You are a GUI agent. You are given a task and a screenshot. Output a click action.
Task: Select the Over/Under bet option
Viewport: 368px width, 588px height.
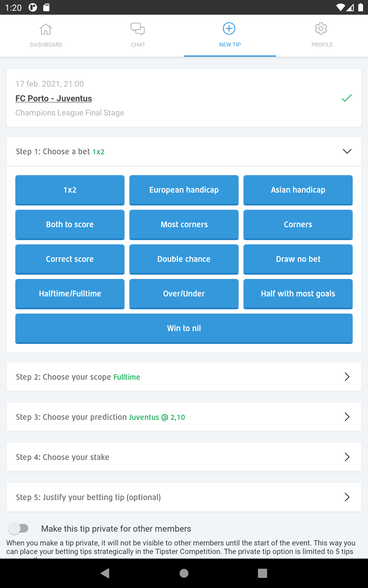point(184,294)
